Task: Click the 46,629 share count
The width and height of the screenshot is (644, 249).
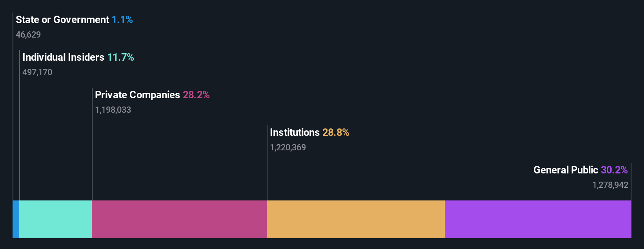Action: [28, 34]
